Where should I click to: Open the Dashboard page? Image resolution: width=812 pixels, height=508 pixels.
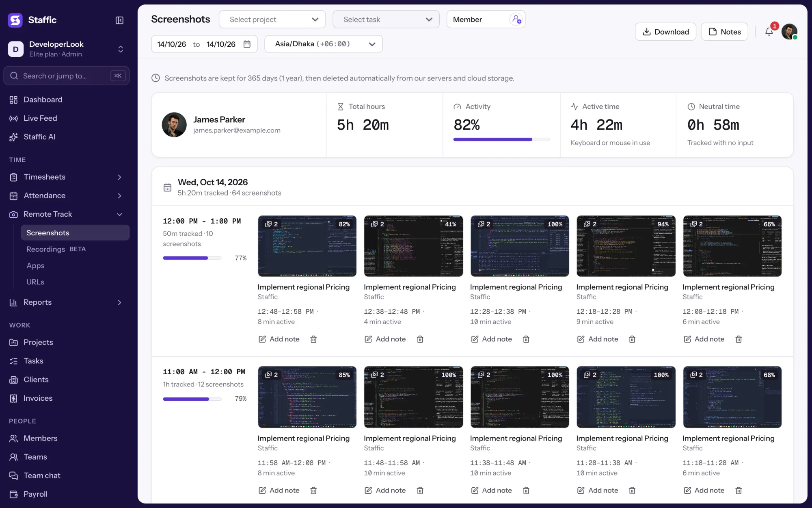coord(66,100)
